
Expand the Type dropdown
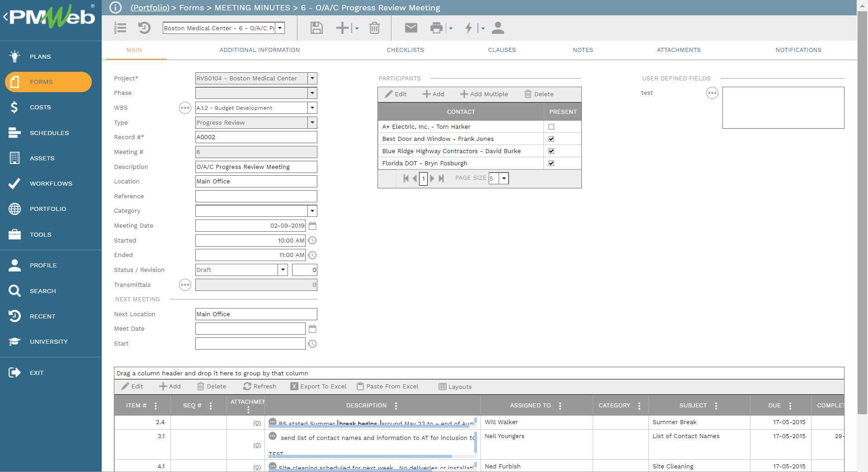(x=312, y=122)
